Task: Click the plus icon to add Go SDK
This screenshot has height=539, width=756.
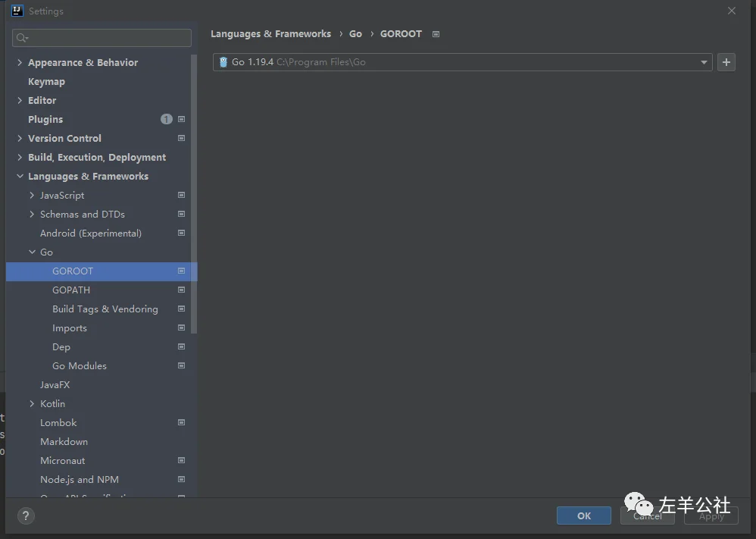Action: click(x=726, y=62)
